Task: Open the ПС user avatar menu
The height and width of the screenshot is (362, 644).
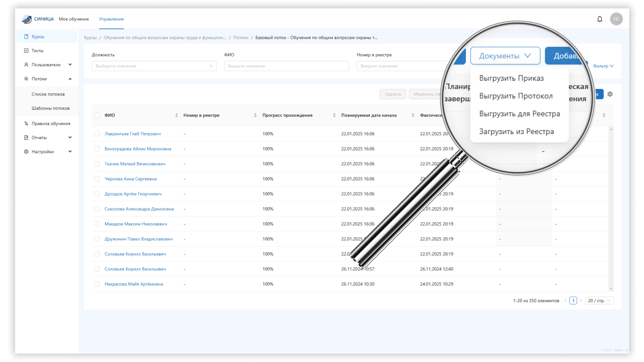Action: [x=616, y=19]
